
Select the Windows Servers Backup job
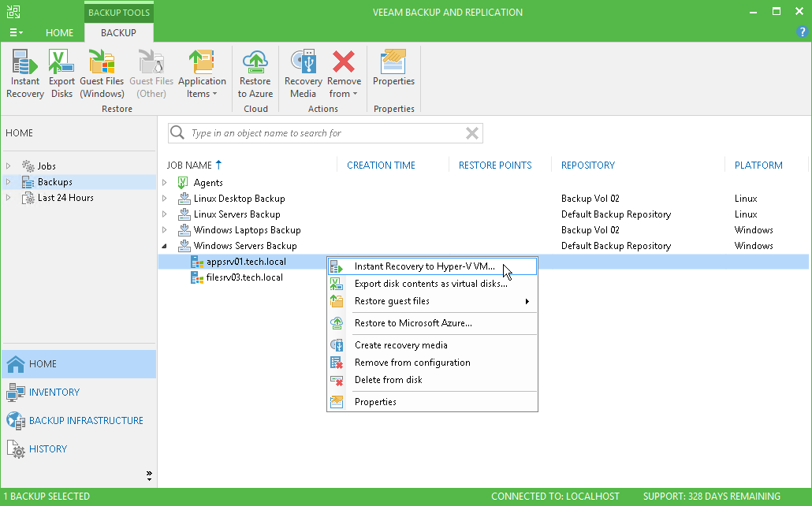[245, 245]
